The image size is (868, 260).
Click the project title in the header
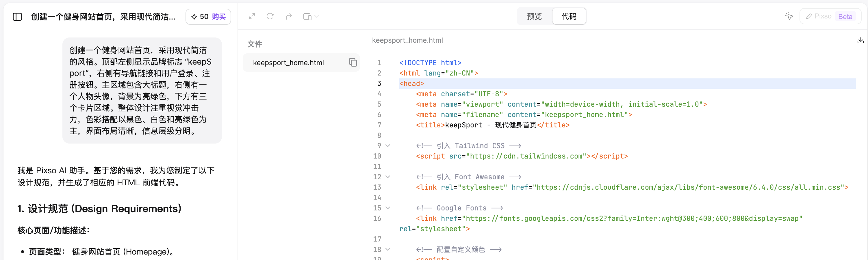pyautogui.click(x=103, y=16)
